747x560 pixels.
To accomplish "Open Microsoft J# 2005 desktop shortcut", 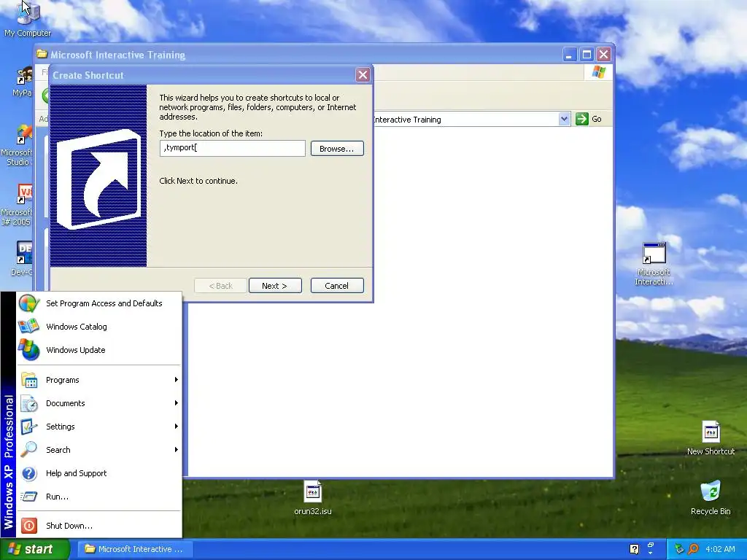I will pyautogui.click(x=16, y=205).
